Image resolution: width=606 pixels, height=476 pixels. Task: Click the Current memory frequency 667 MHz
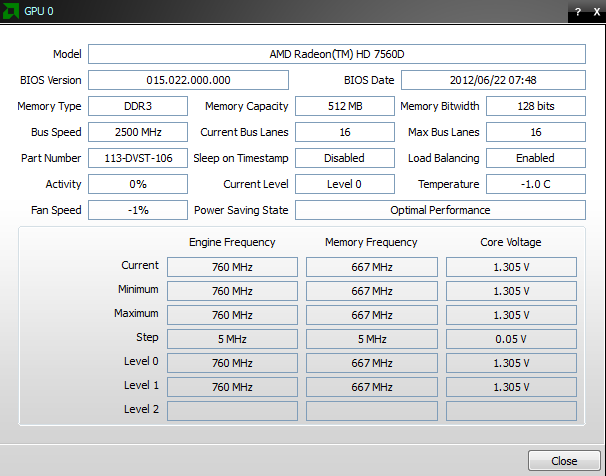pos(372,267)
